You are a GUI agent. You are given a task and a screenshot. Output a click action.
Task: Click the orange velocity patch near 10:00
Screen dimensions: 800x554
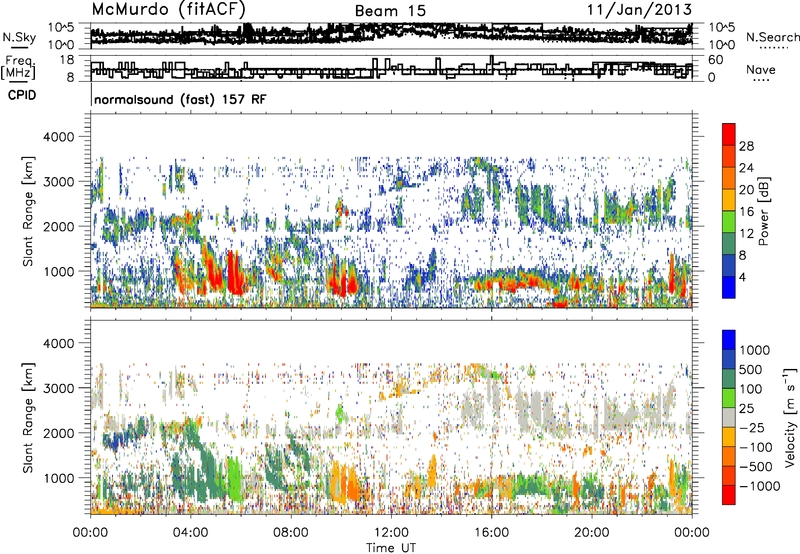[345, 482]
